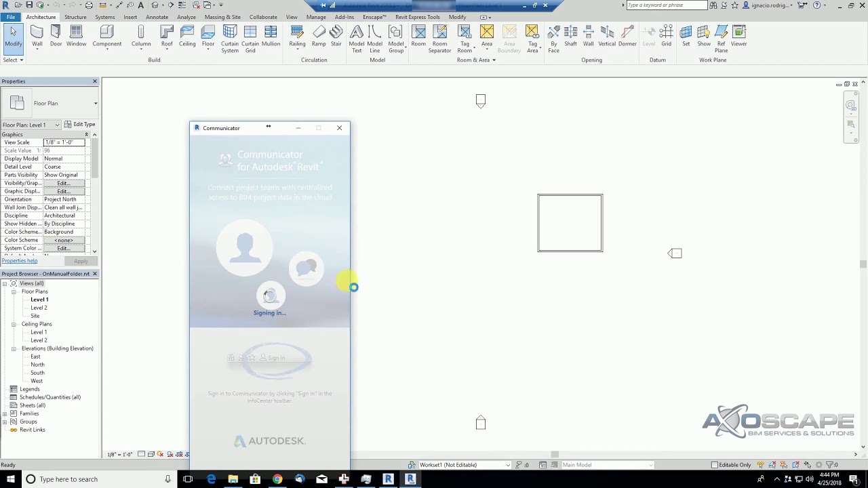This screenshot has height=488, width=868.
Task: Open the File menu
Action: 11,17
